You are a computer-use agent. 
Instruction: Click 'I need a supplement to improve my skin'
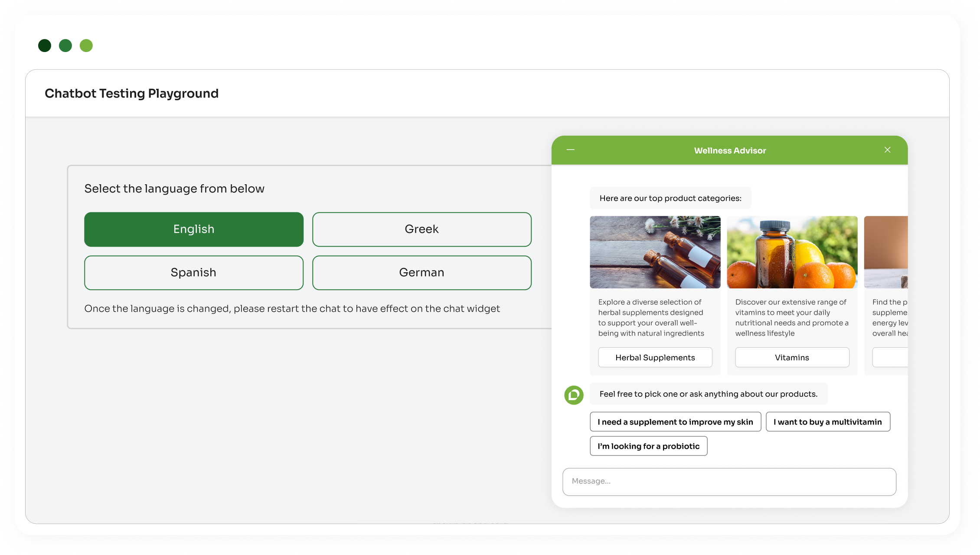pos(676,422)
